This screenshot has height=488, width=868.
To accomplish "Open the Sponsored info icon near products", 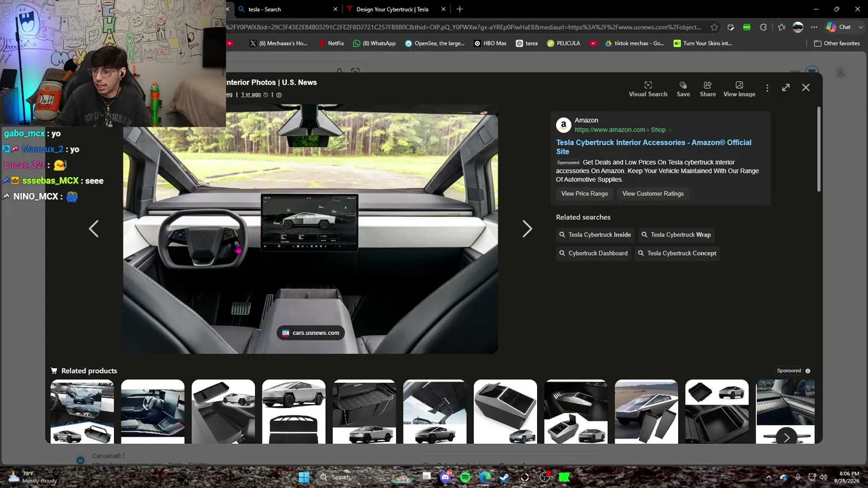I will click(x=808, y=371).
